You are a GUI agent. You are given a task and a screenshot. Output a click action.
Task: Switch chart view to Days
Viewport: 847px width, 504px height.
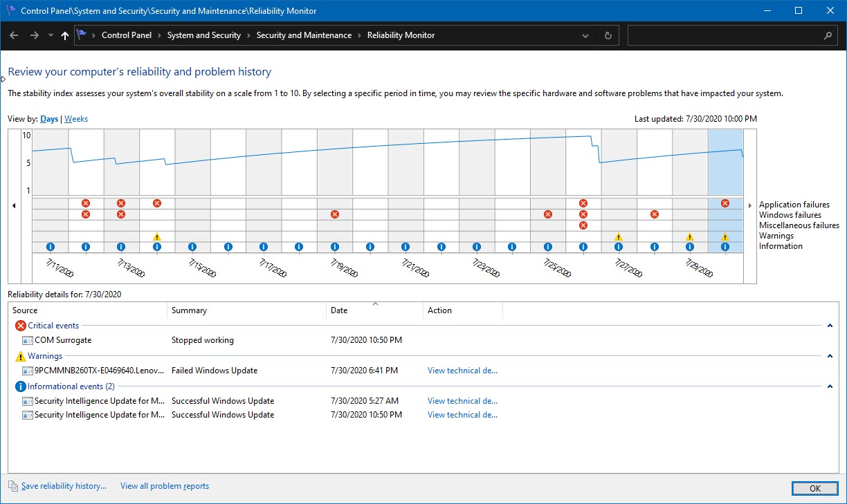(49, 119)
